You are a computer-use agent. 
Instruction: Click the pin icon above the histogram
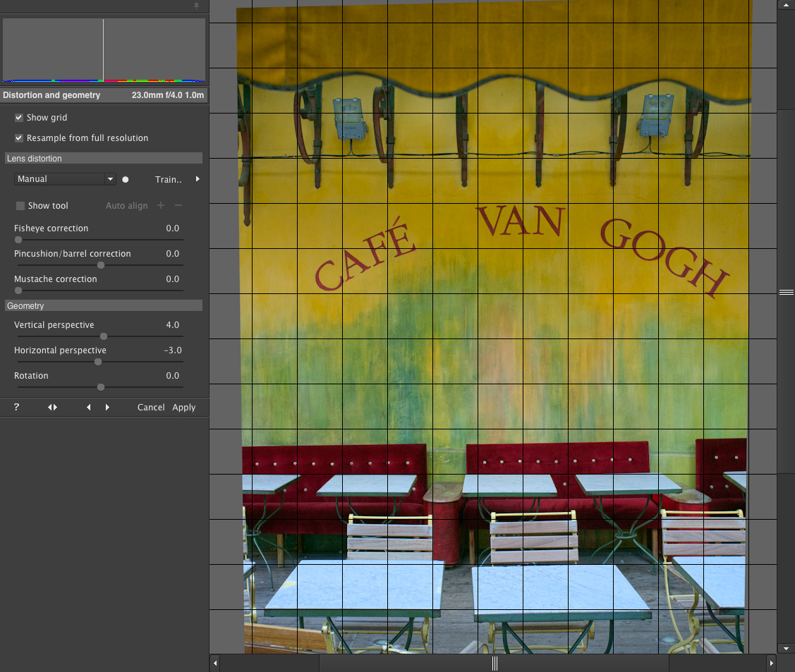[196, 6]
